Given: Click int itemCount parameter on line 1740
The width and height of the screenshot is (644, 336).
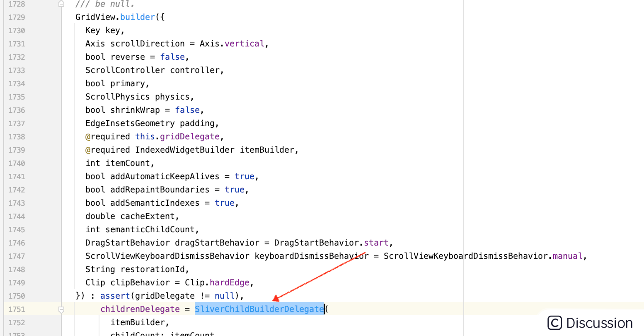Looking at the screenshot, I should 120,163.
